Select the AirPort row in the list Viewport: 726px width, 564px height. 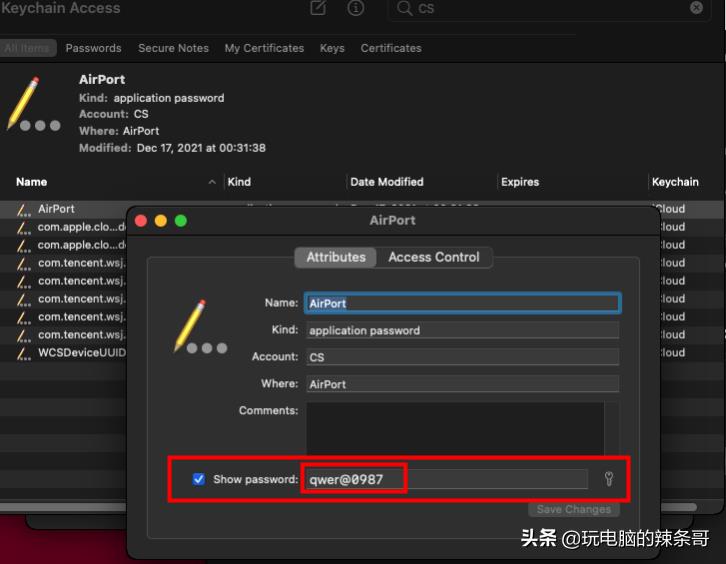point(57,209)
